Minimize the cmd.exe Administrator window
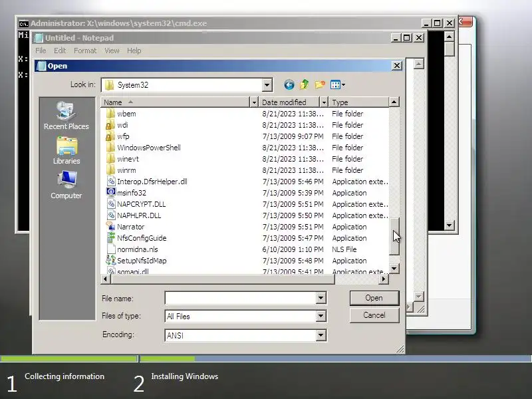The height and width of the screenshot is (399, 532). (426, 23)
